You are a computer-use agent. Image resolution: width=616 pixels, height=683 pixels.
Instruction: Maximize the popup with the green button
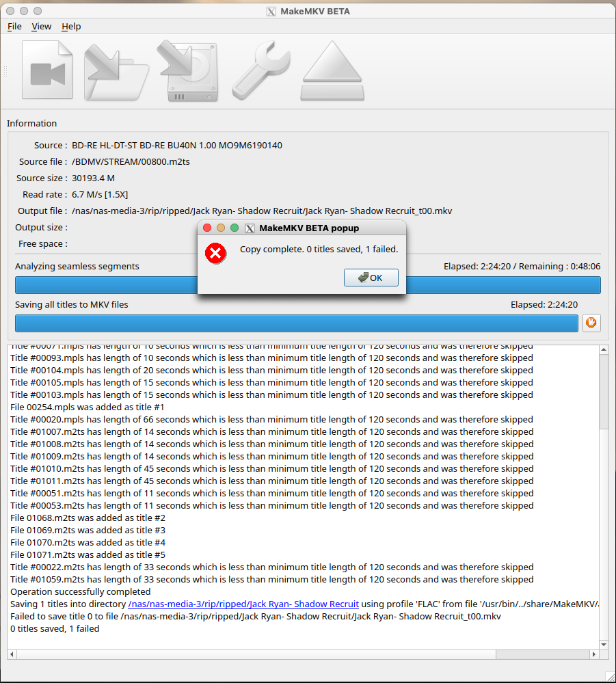235,228
